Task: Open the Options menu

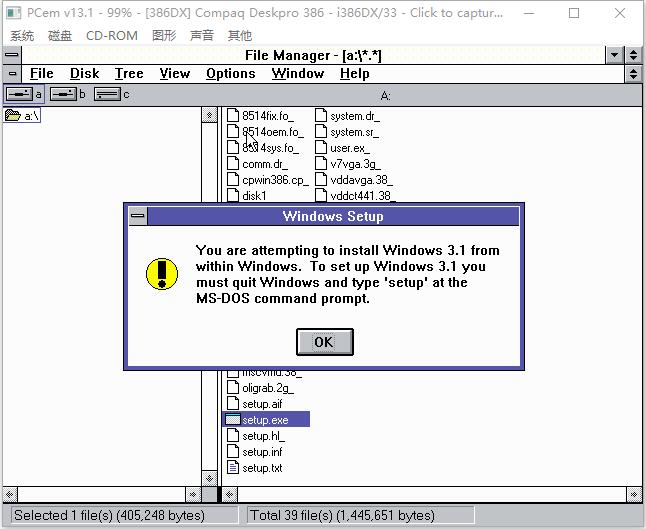Action: point(231,74)
